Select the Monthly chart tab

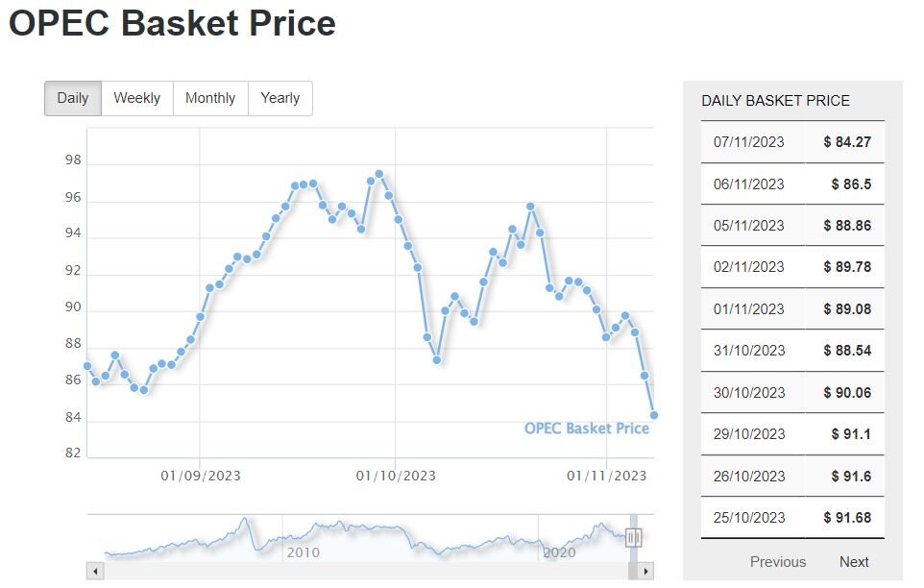coord(210,98)
